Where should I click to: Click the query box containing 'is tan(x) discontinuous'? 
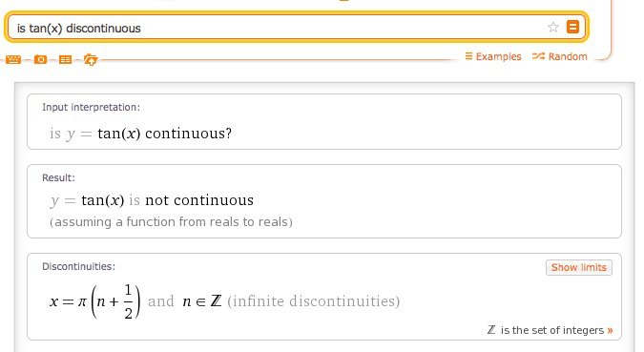tap(297, 28)
